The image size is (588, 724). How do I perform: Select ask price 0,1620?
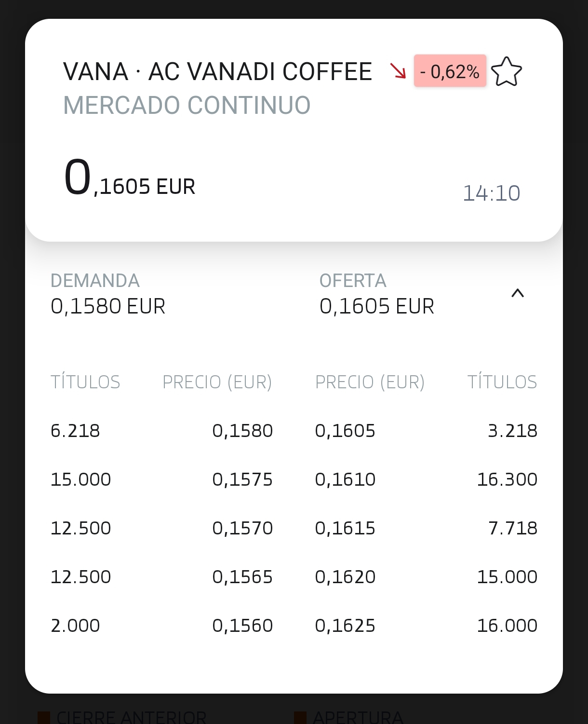click(345, 577)
